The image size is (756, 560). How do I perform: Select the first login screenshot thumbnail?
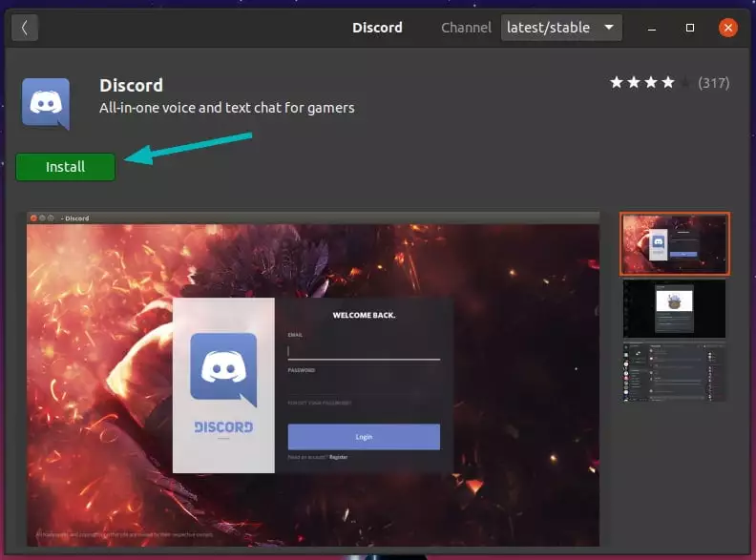pyautogui.click(x=675, y=244)
